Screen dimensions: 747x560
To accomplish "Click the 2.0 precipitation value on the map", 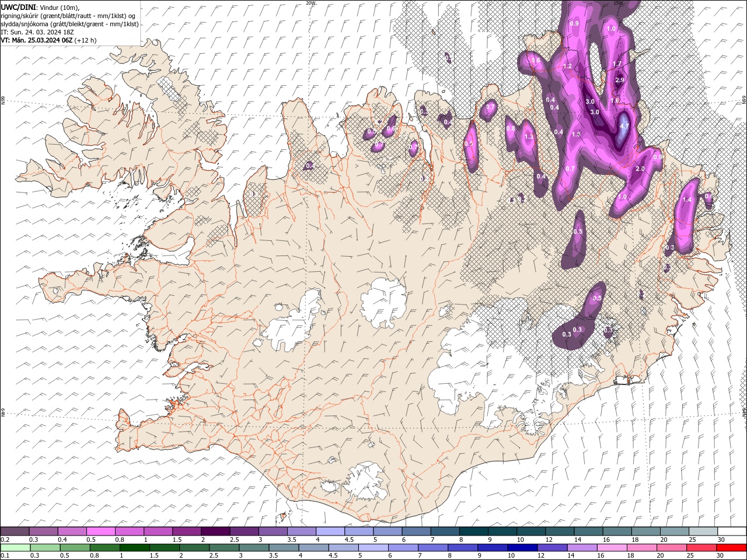I will tap(640, 169).
